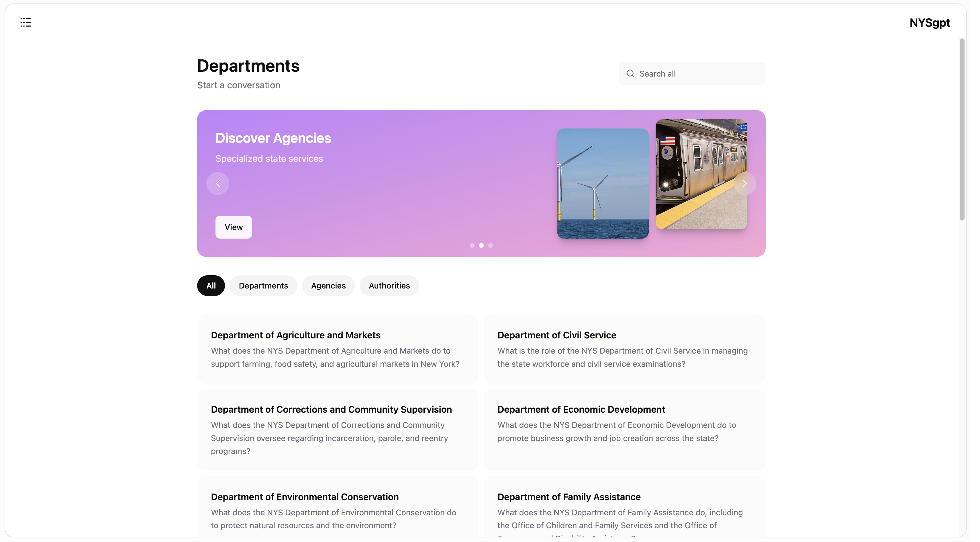This screenshot has width=980, height=542.
Task: Click the active middle carousel dot
Action: click(x=481, y=245)
